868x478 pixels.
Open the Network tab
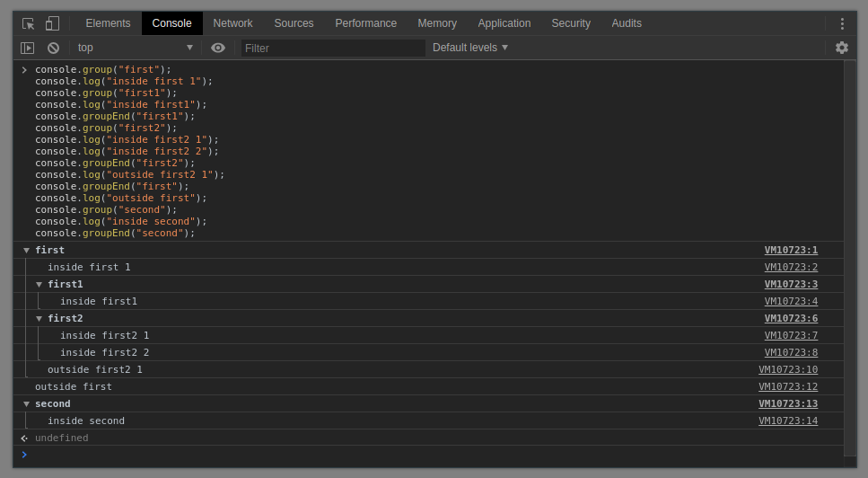click(232, 23)
